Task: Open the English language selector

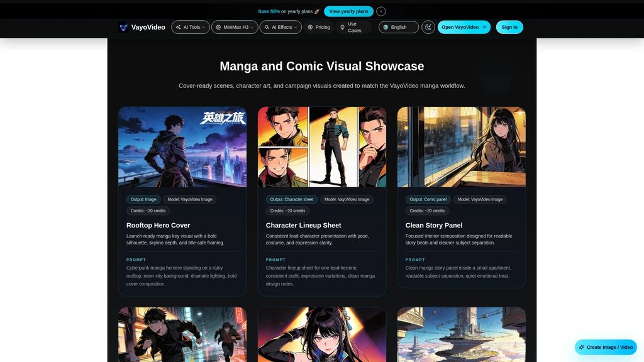Action: (398, 27)
